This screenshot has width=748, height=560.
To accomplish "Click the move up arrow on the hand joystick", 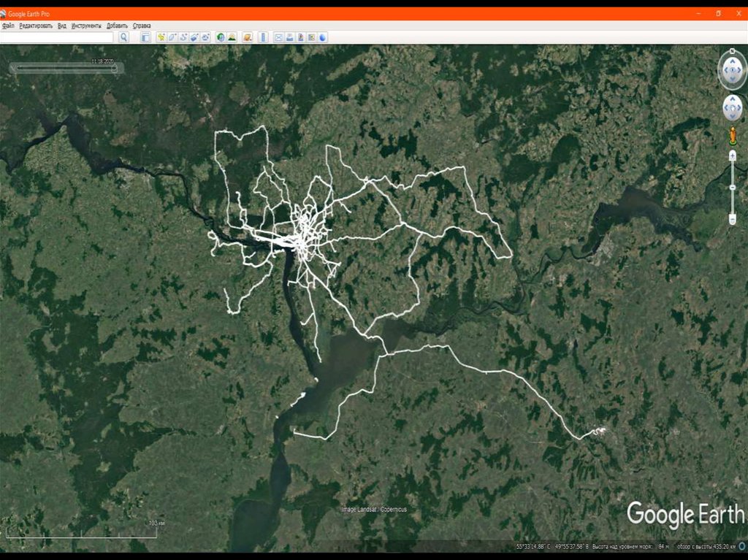I will tap(732, 99).
